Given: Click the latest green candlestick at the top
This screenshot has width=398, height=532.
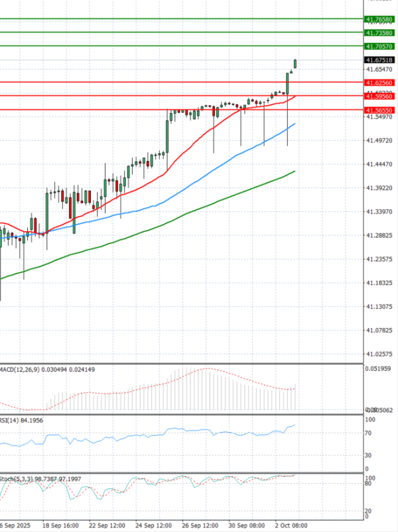Looking at the screenshot, I should 295,64.
